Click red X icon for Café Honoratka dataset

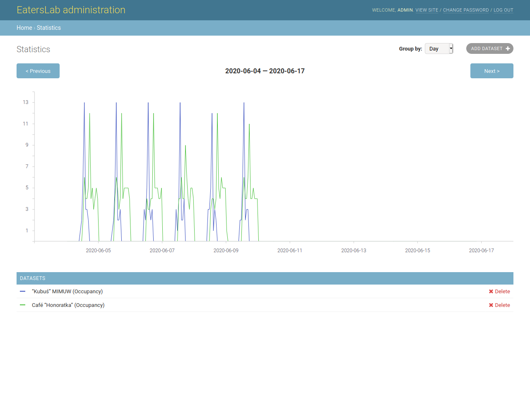(x=491, y=305)
